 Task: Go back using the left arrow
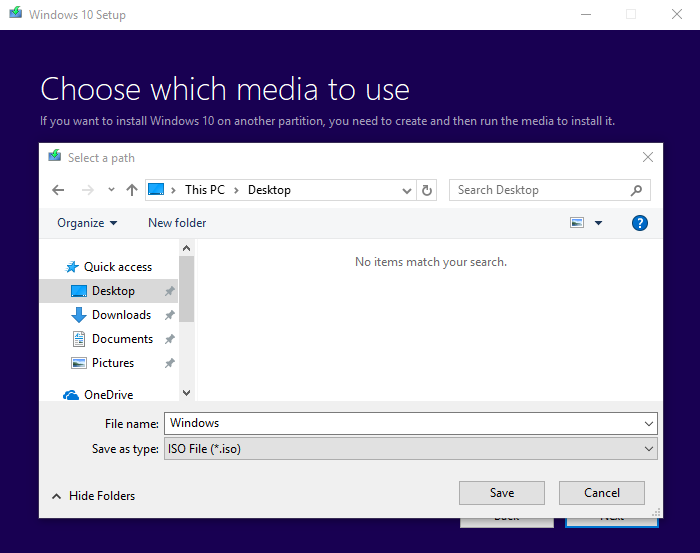[x=58, y=190]
